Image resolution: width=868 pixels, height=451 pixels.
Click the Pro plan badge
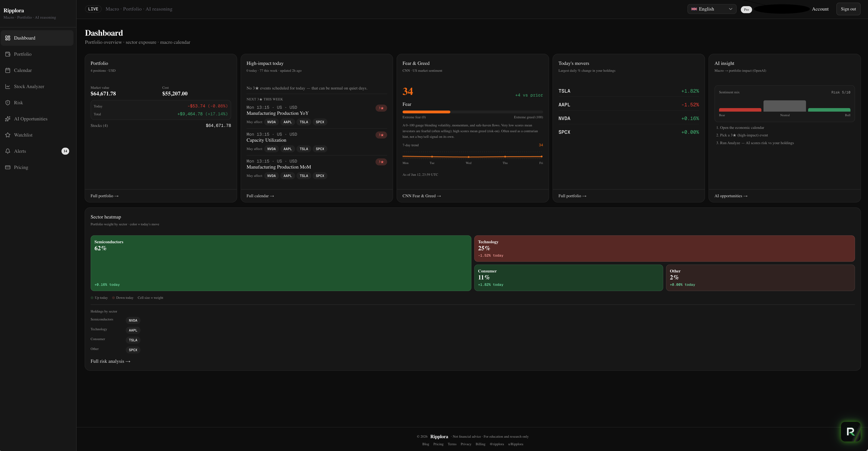point(746,9)
